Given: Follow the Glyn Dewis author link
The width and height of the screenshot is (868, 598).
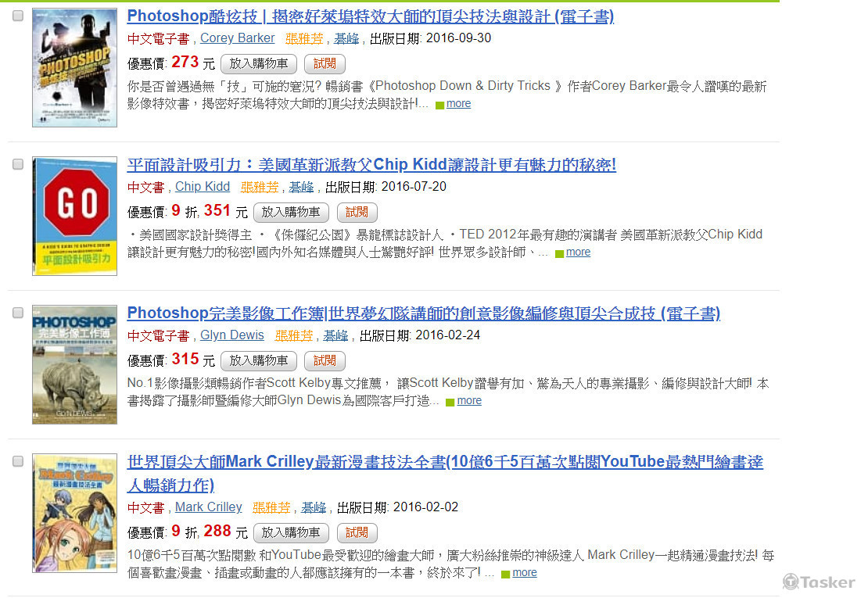Looking at the screenshot, I should click(231, 335).
